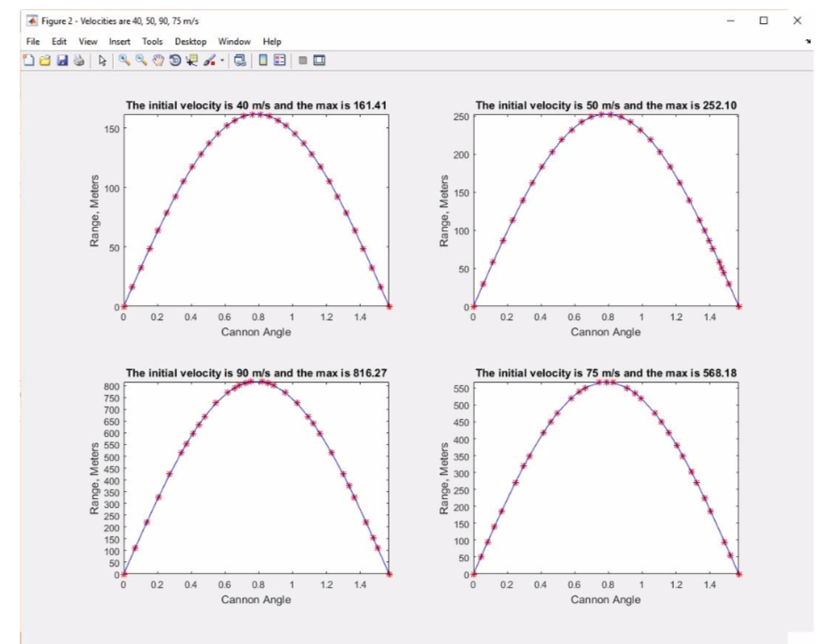Activate the Pan tool
Screen dimensions: 827x644
(x=159, y=62)
